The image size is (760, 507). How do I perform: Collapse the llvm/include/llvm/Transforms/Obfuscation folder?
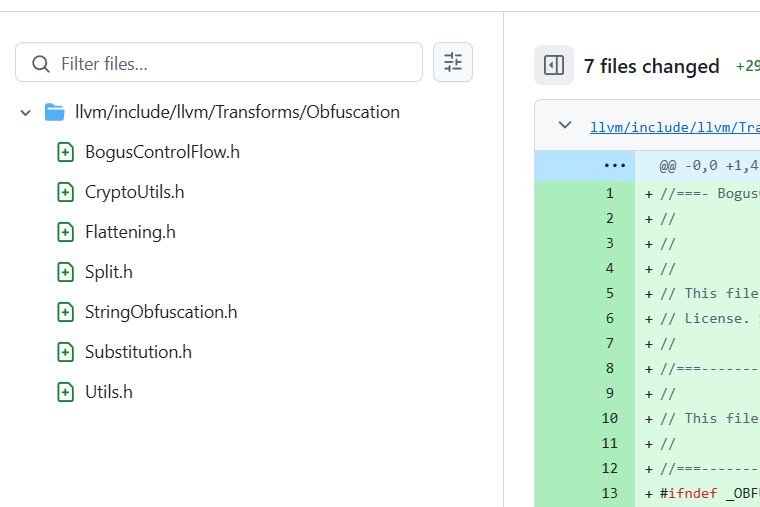tap(25, 113)
